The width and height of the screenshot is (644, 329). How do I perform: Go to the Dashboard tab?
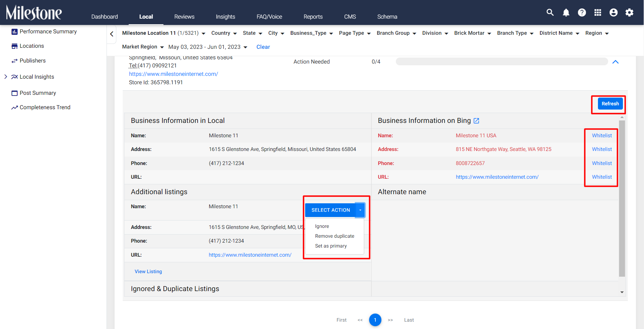104,17
